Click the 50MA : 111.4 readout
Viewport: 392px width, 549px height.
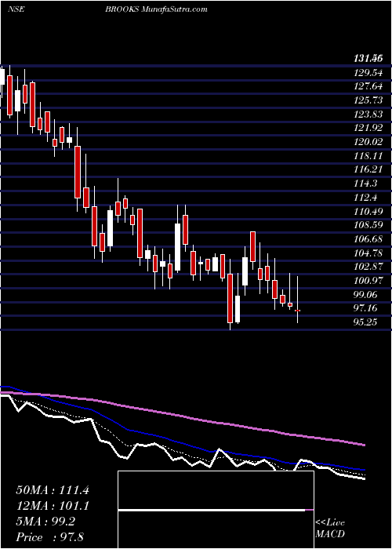[x=53, y=490]
